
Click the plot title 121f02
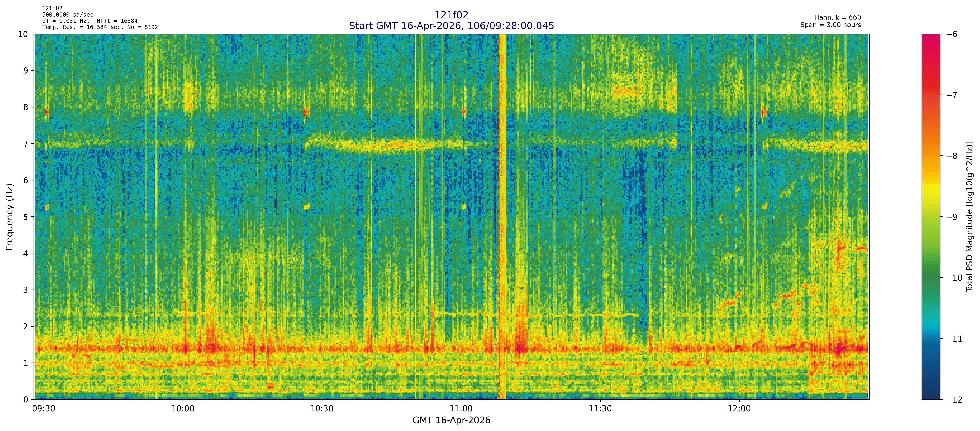click(451, 15)
